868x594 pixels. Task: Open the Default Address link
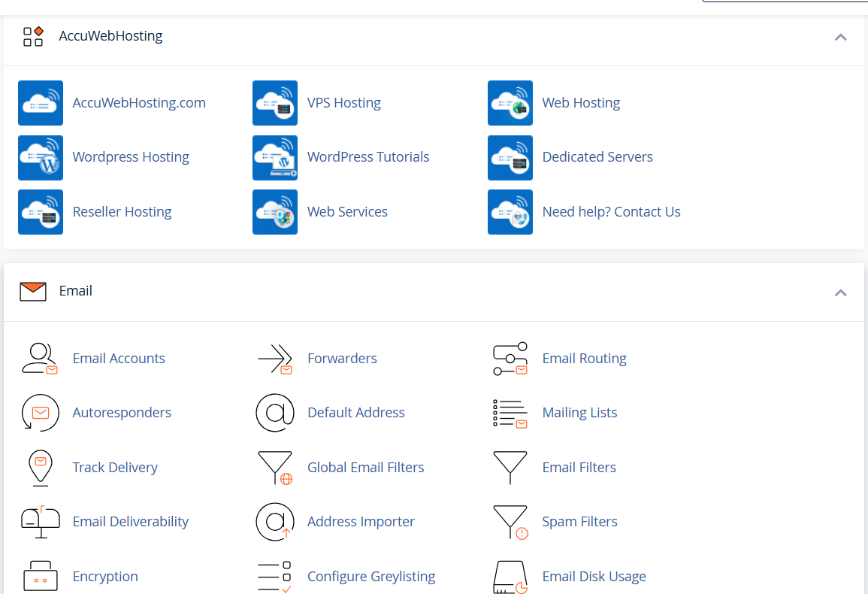click(x=356, y=413)
